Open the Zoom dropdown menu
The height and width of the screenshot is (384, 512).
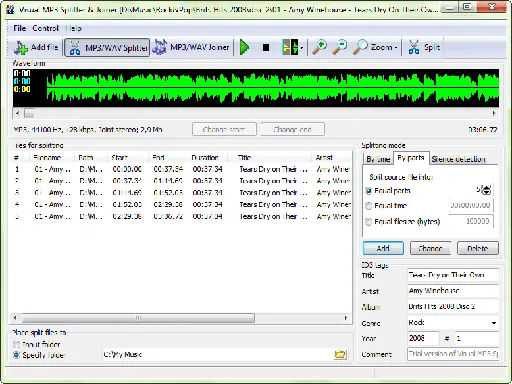[376, 47]
